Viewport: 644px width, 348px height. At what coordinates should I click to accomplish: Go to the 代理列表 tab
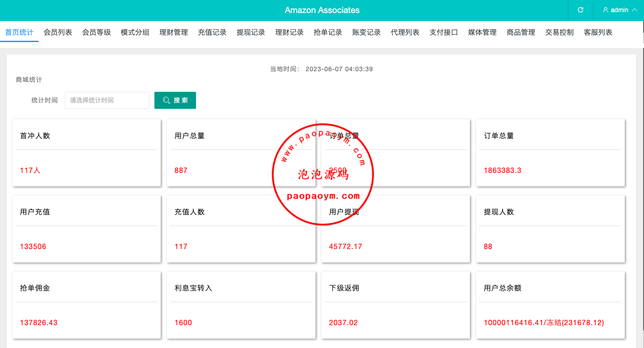click(405, 32)
